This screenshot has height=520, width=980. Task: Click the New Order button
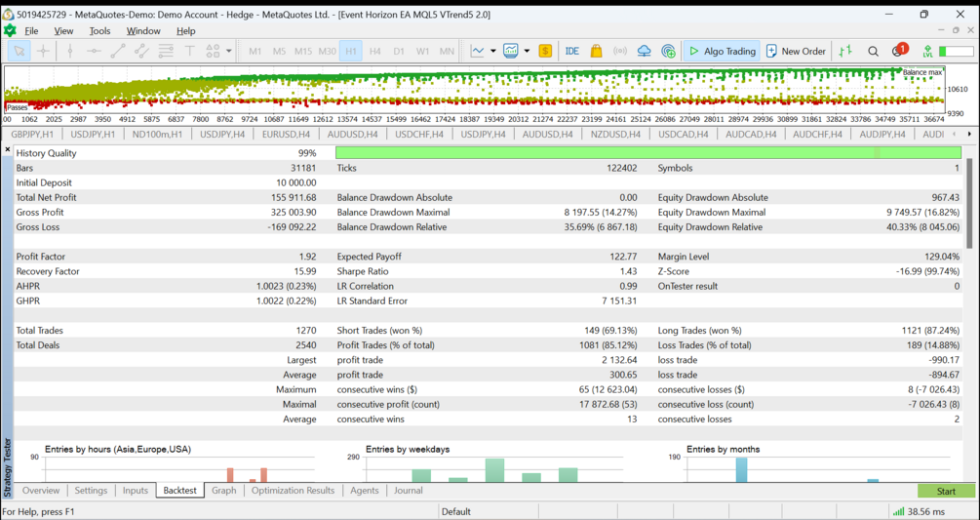point(797,52)
